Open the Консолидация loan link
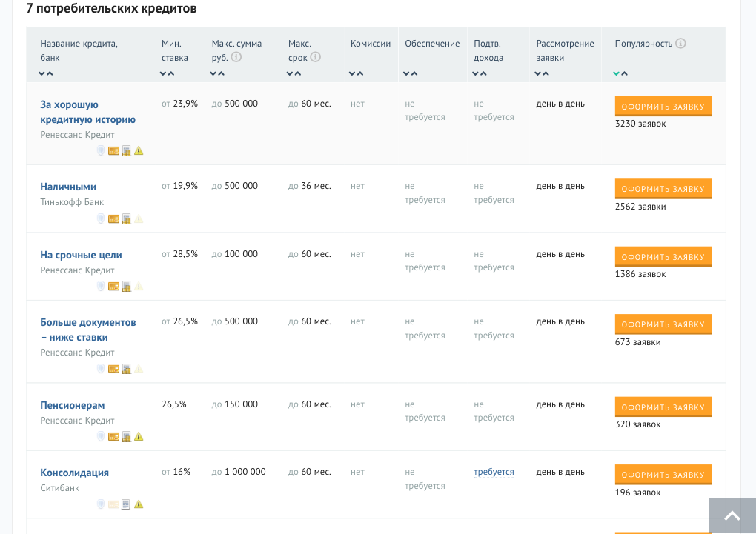756x534 pixels. [x=74, y=473]
